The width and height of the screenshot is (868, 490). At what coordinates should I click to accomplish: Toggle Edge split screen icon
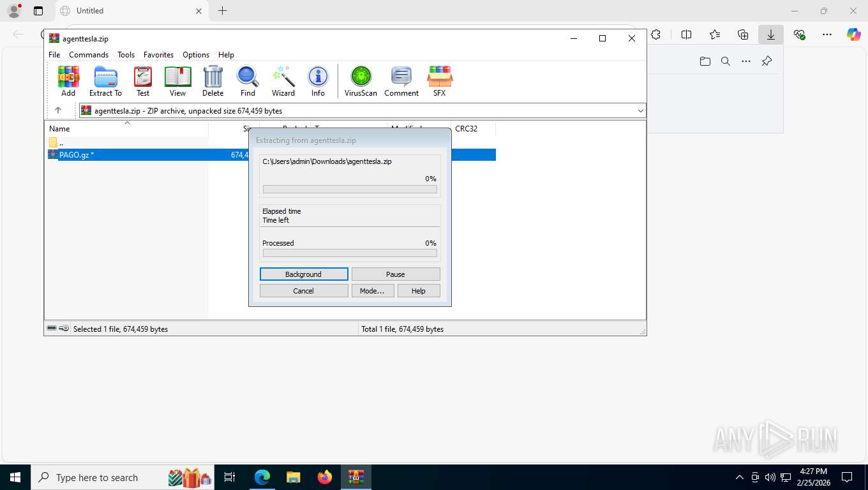[x=687, y=34]
